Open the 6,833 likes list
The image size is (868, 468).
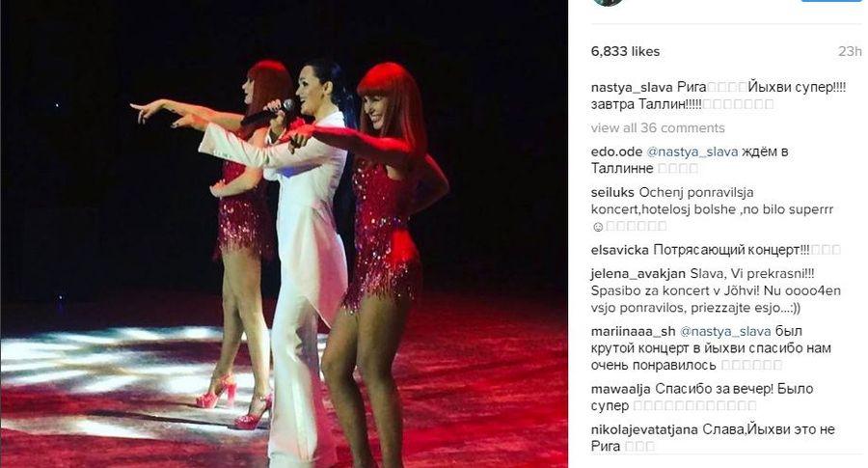pyautogui.click(x=625, y=51)
